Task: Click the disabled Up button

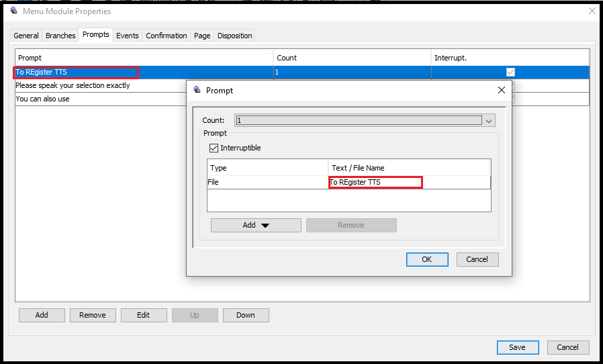Action: tap(195, 315)
